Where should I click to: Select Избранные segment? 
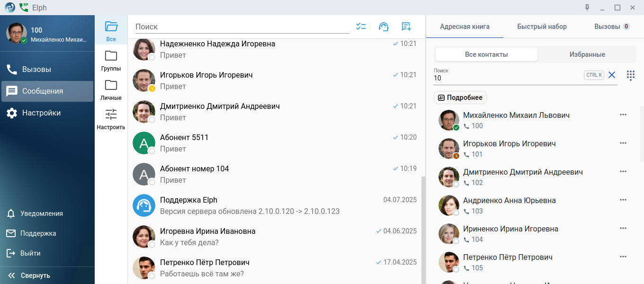coord(587,54)
